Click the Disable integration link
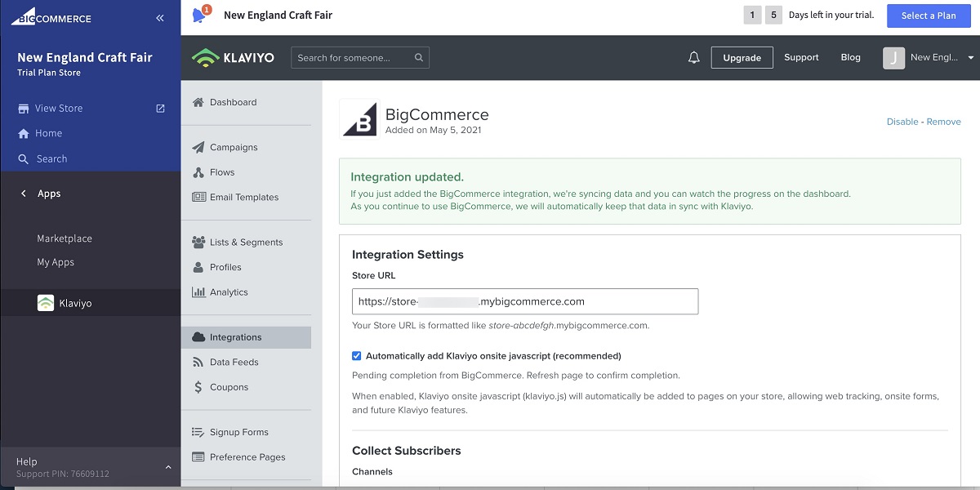This screenshot has height=490, width=980. pos(902,122)
